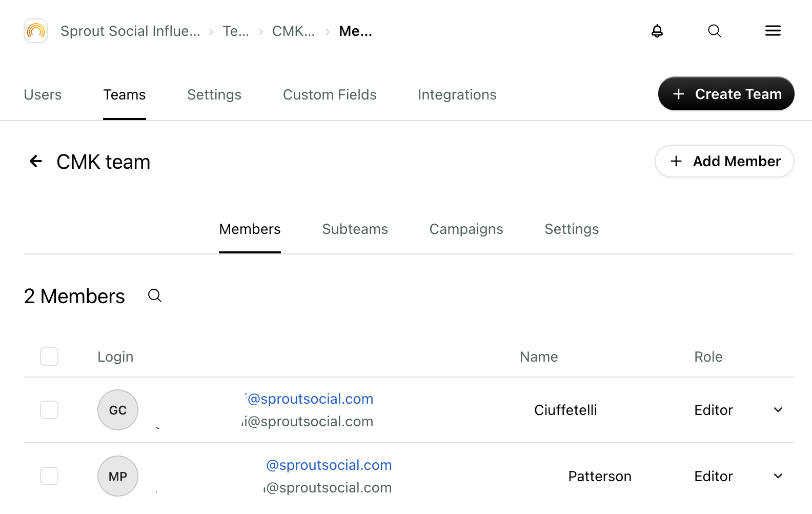Viewport: 812px width, 514px height.
Task: Check the box for Ciuffetelli
Action: point(49,410)
